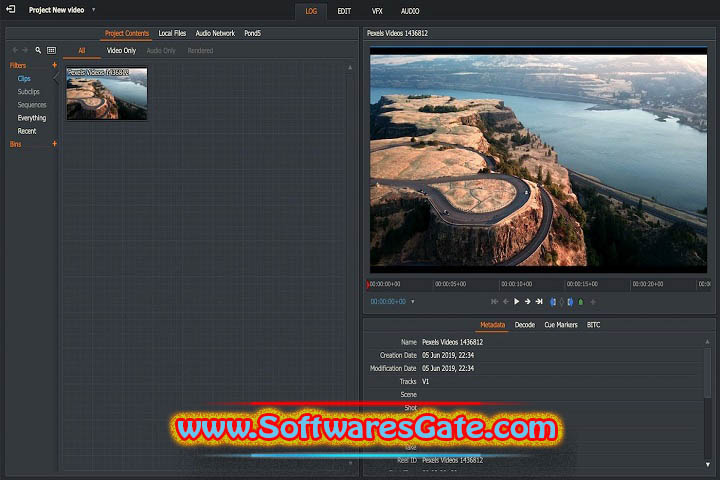
Task: Step forward one frame
Action: pyautogui.click(x=528, y=302)
